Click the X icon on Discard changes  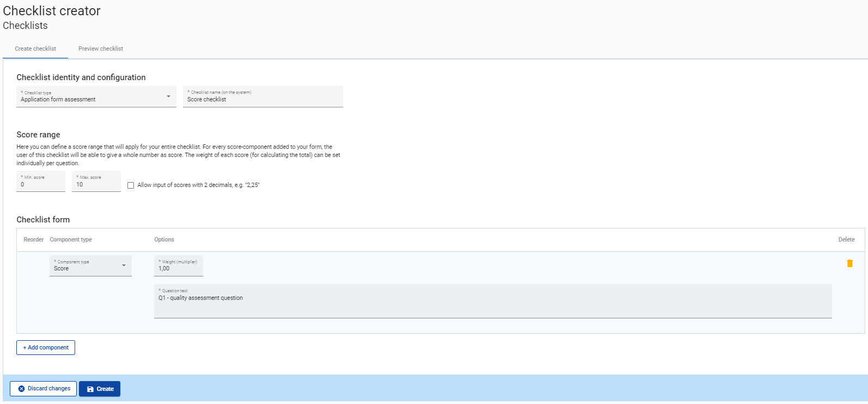click(22, 389)
